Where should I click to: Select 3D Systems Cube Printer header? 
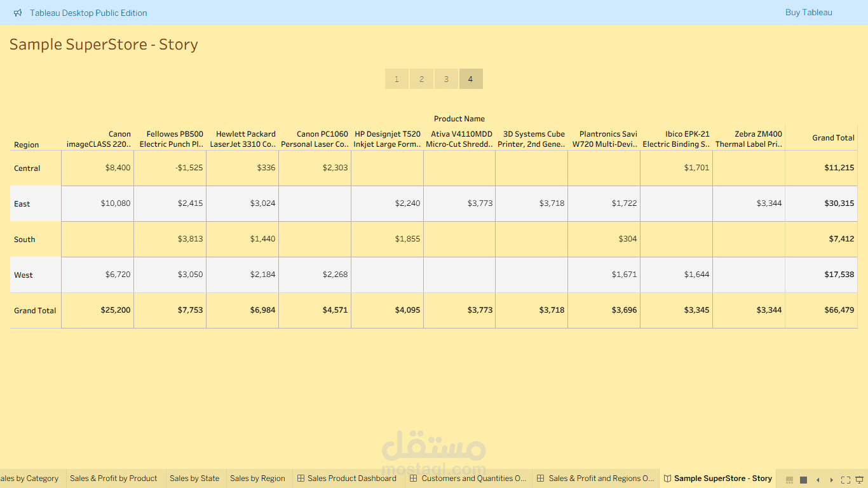click(x=532, y=139)
